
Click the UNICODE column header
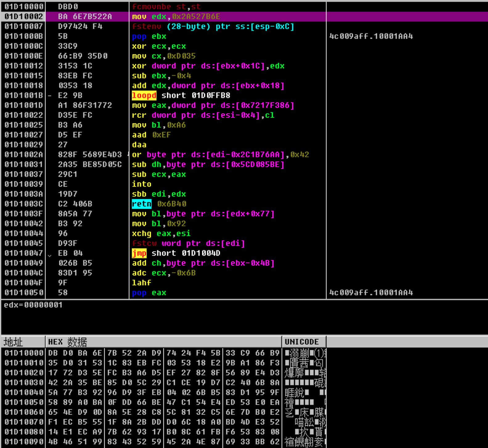pos(304,342)
